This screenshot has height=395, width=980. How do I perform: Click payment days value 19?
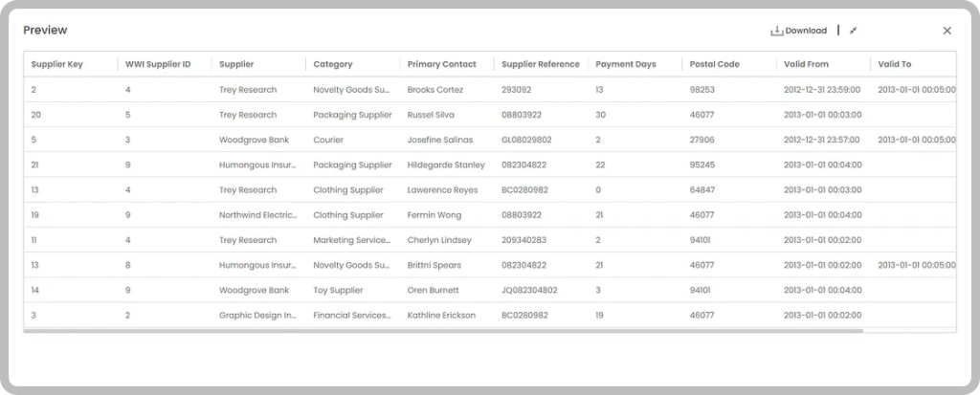click(599, 315)
